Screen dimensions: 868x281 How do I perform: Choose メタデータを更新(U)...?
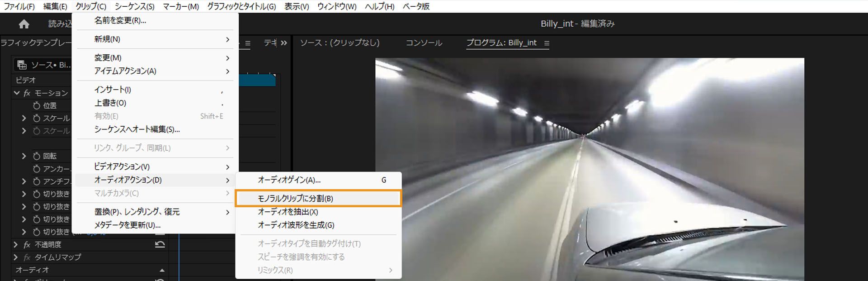155,225
